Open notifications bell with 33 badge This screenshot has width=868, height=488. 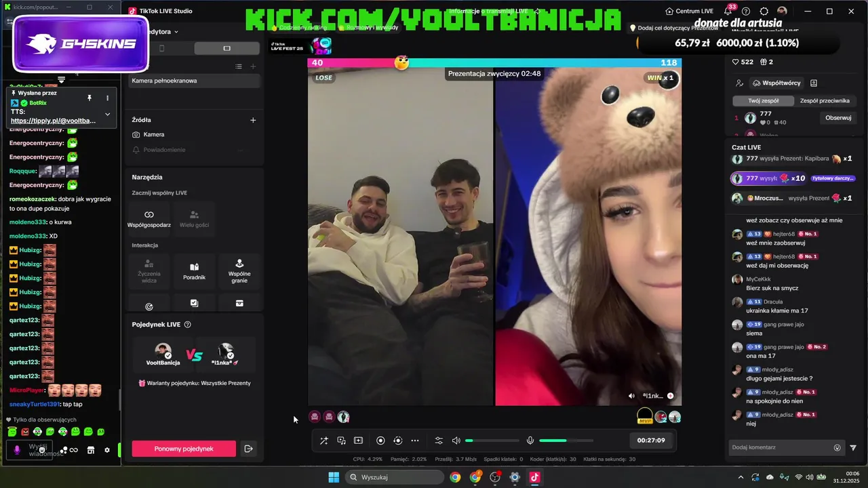[x=728, y=12]
